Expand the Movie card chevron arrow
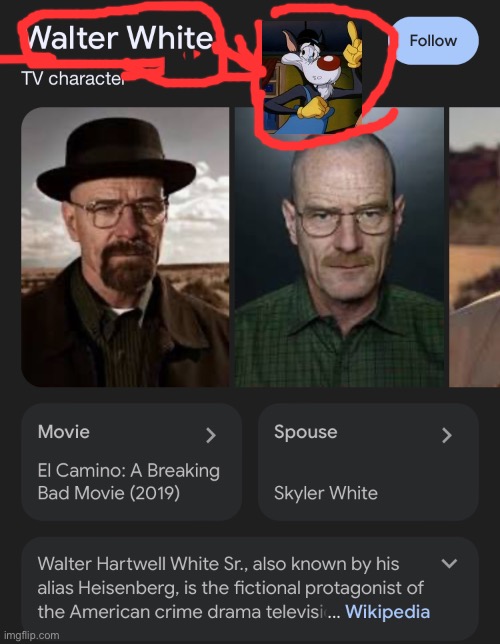The width and height of the screenshot is (500, 644). [211, 435]
